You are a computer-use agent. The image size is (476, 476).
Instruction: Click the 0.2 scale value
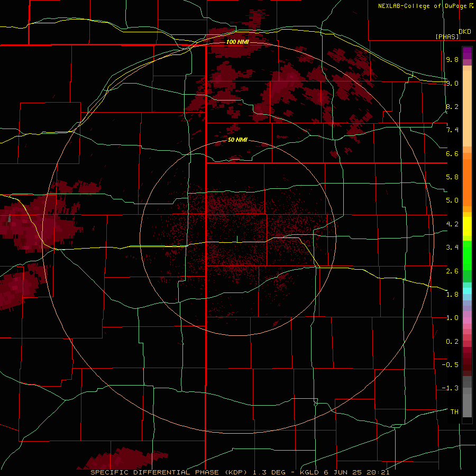[452, 342]
